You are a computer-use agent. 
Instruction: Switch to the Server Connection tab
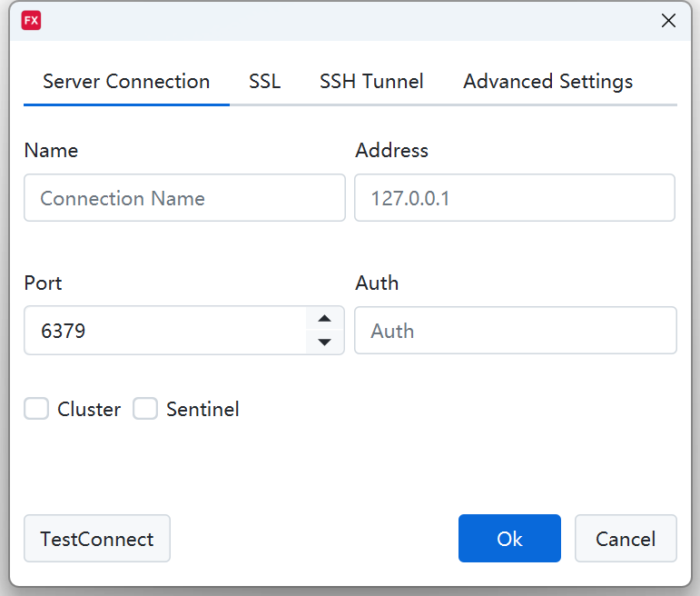(x=126, y=82)
